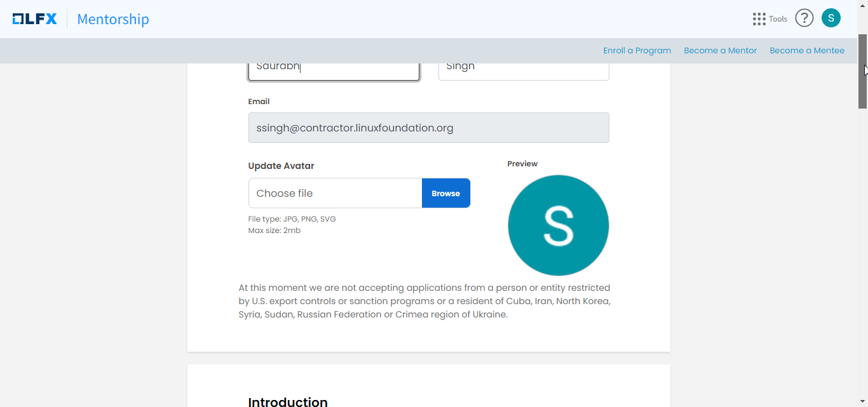This screenshot has width=868, height=407.
Task: Click the Choose file field
Action: 335,193
